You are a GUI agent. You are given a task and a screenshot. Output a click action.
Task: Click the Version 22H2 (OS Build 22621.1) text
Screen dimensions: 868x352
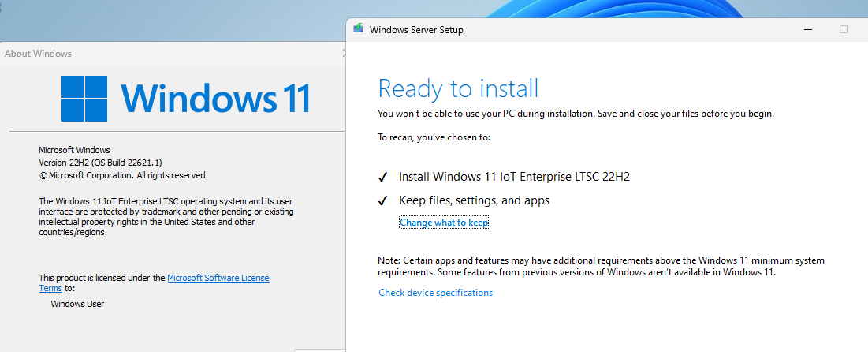click(x=100, y=163)
